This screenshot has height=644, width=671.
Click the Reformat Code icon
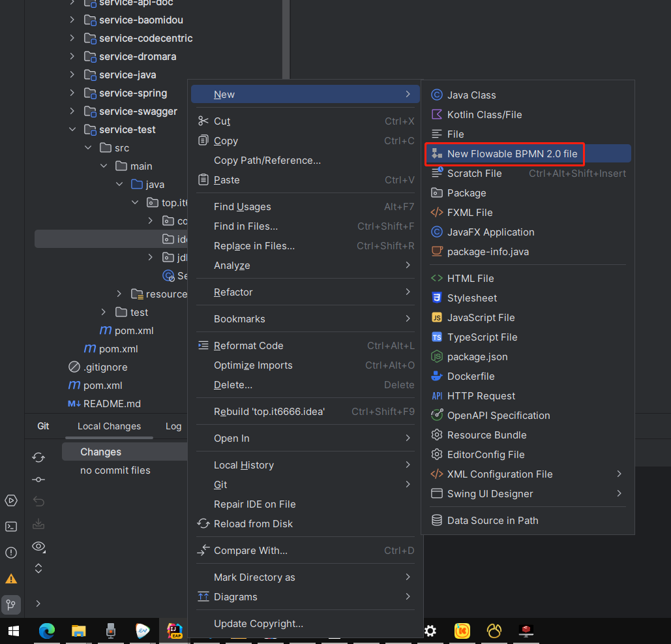coord(203,346)
